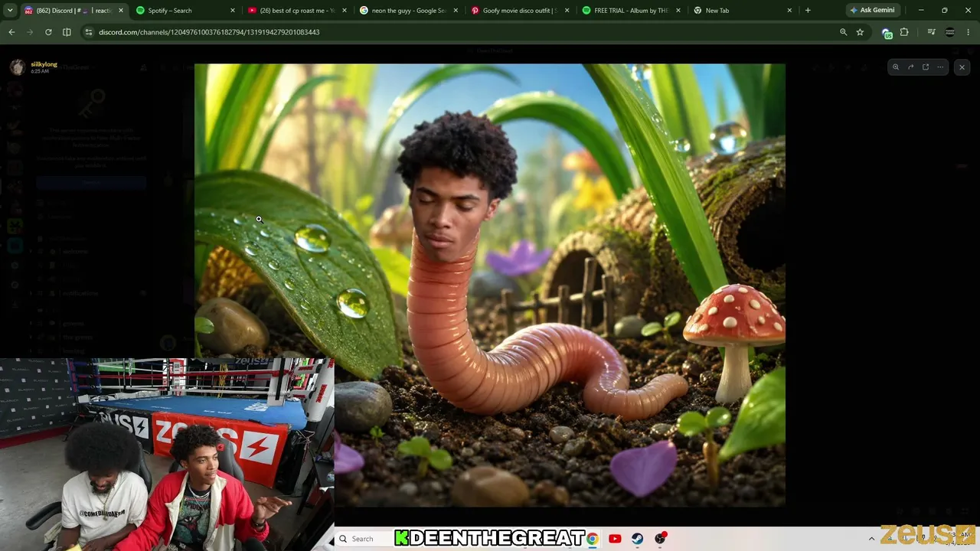Open the Chrome profile avatar
980x551 pixels.
pos(950,32)
